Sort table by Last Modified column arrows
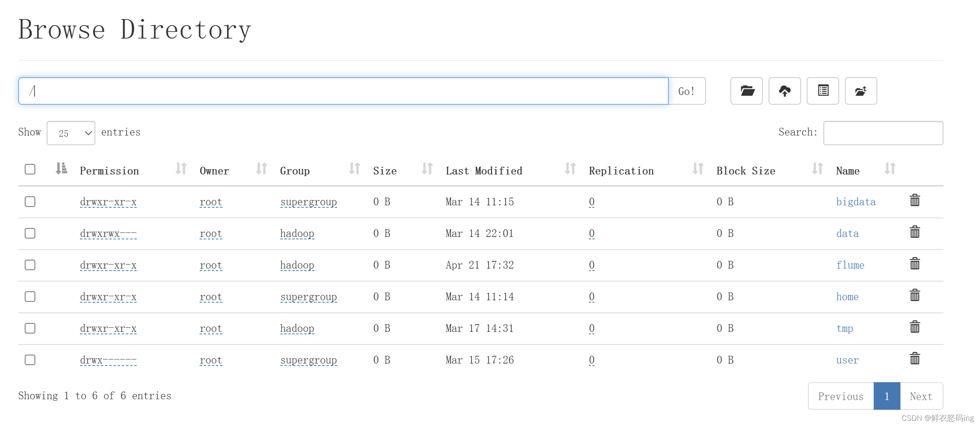The image size is (980, 426). coord(570,169)
